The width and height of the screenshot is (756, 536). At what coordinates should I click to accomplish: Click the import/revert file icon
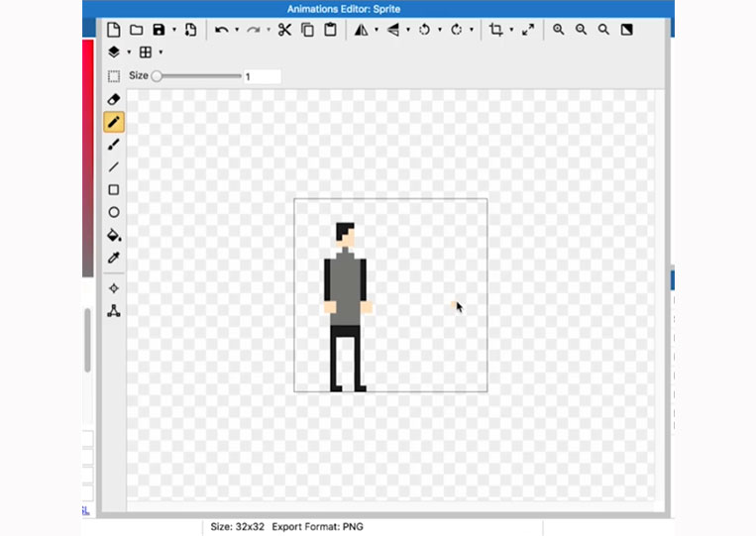[190, 30]
